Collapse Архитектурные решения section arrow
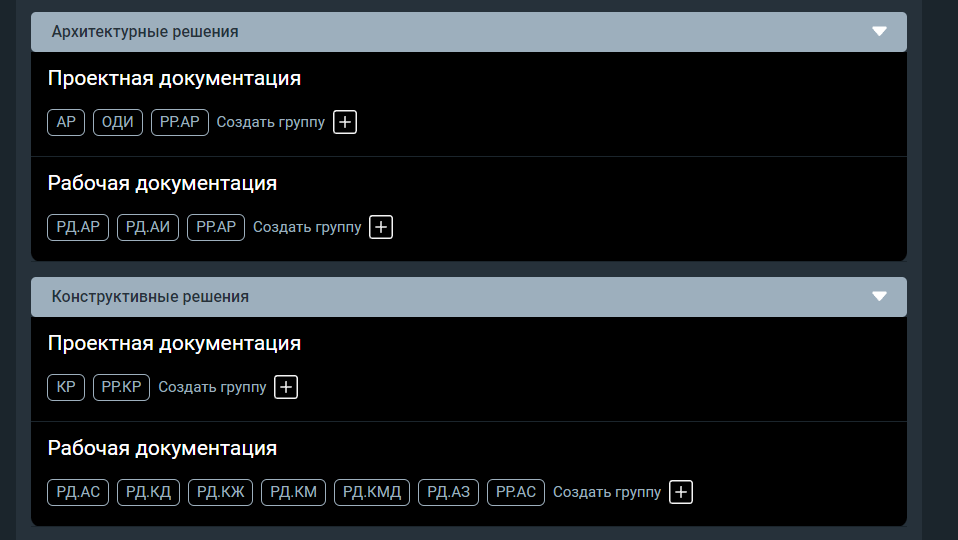Viewport: 958px width, 540px height. (879, 31)
